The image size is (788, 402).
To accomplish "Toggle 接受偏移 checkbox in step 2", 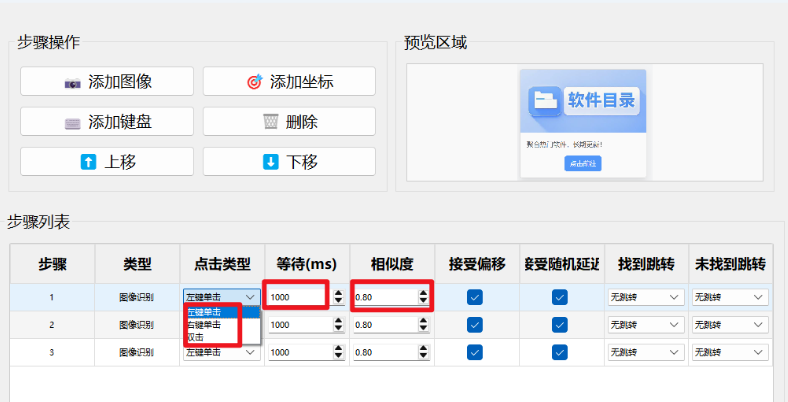I will coord(474,325).
